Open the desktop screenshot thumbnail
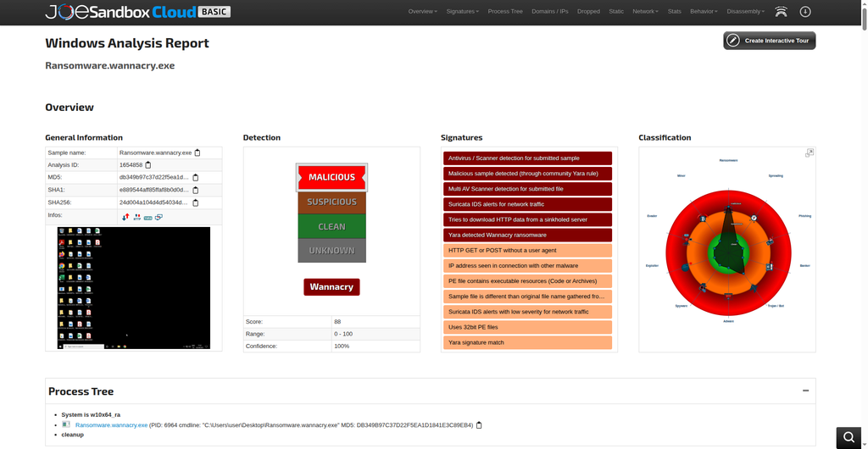This screenshot has width=868, height=449. (x=133, y=288)
